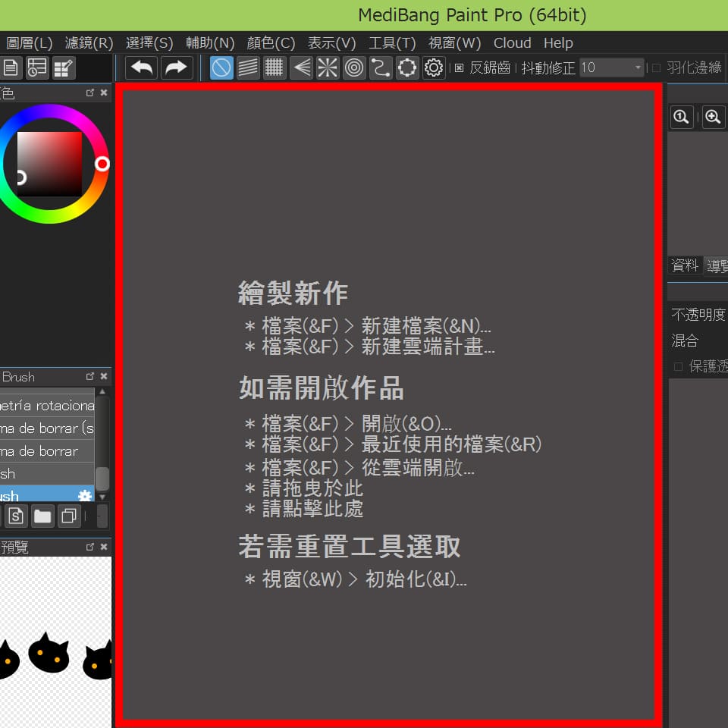Select the 'ma de borrar (s' brush row
The height and width of the screenshot is (728, 728).
click(47, 428)
